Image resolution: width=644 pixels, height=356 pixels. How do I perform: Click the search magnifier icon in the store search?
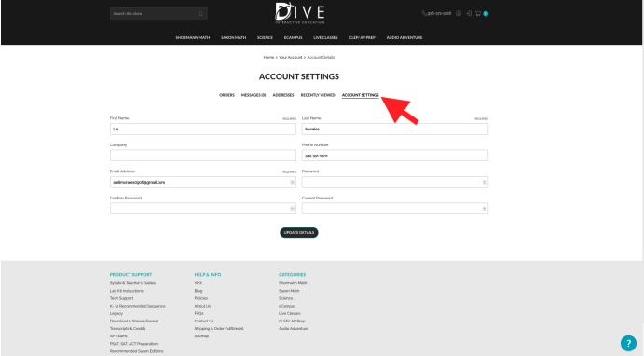200,14
